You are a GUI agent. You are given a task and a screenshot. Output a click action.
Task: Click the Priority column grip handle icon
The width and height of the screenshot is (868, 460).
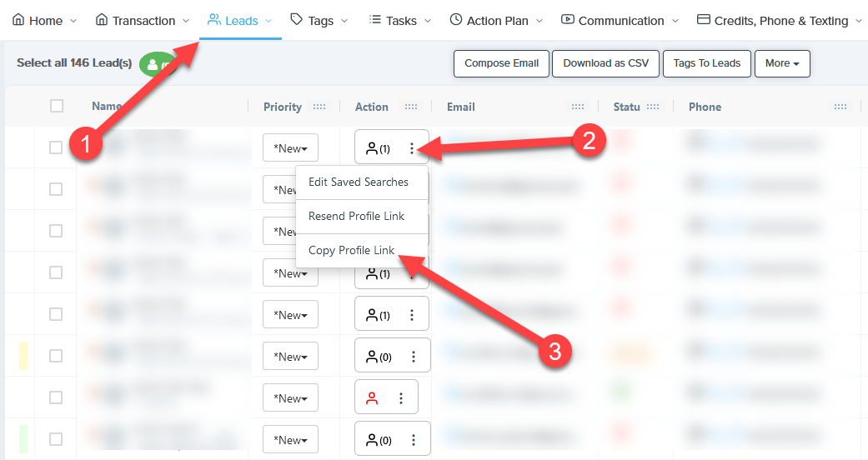[319, 107]
